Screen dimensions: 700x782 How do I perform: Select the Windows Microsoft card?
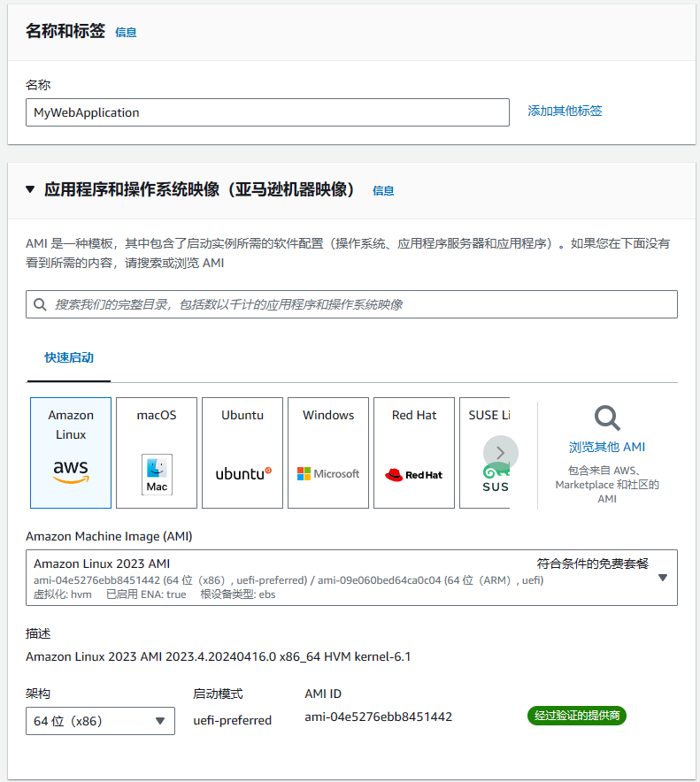[x=328, y=453]
